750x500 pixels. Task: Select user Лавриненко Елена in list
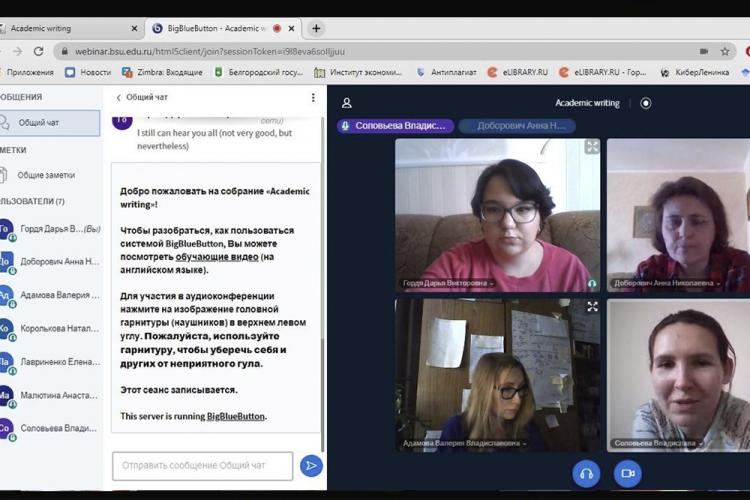(50, 362)
